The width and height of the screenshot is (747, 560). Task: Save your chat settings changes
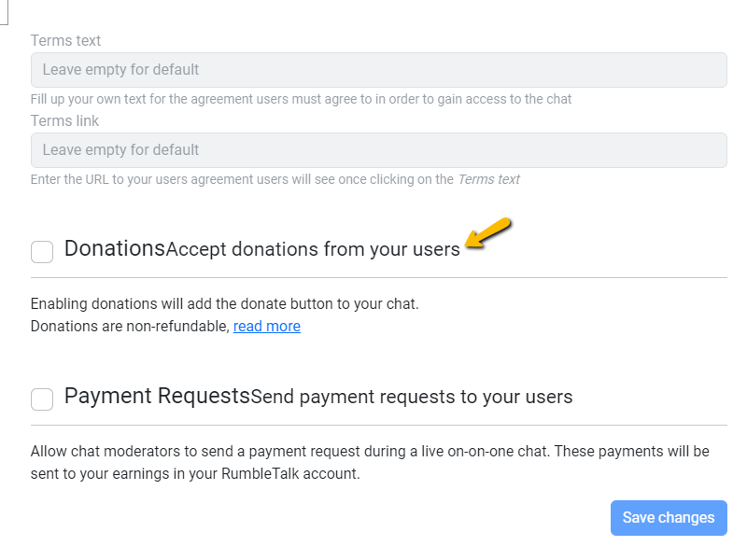pos(669,518)
